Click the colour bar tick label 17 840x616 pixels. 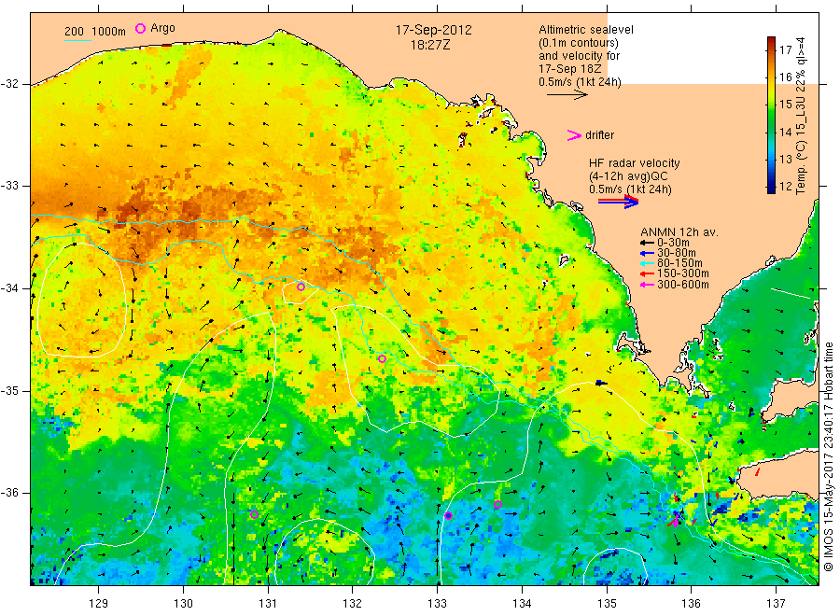click(785, 50)
